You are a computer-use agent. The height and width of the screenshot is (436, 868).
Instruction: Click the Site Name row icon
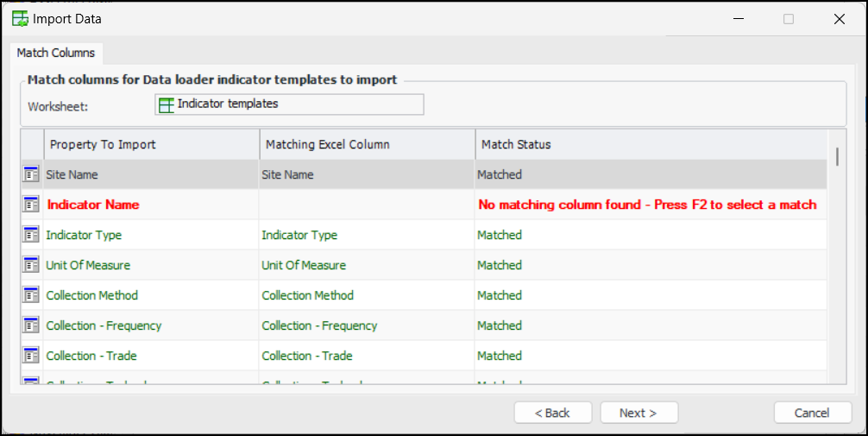(31, 174)
